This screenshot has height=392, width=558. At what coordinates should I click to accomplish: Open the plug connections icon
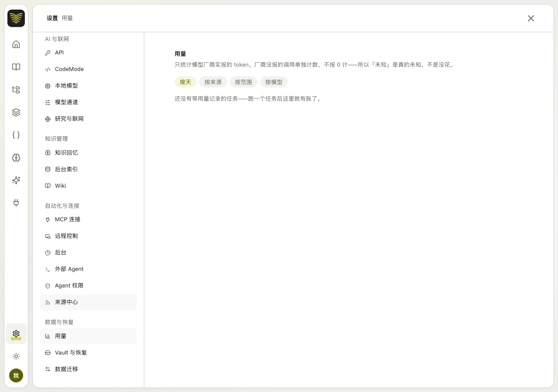coord(16,203)
